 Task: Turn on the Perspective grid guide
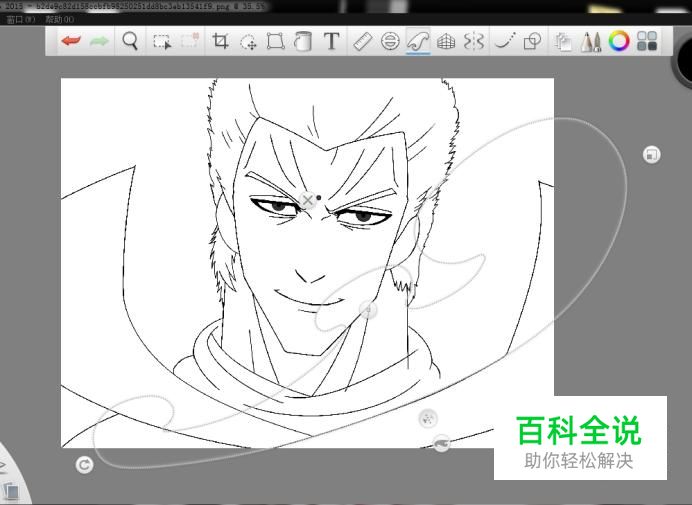click(446, 41)
